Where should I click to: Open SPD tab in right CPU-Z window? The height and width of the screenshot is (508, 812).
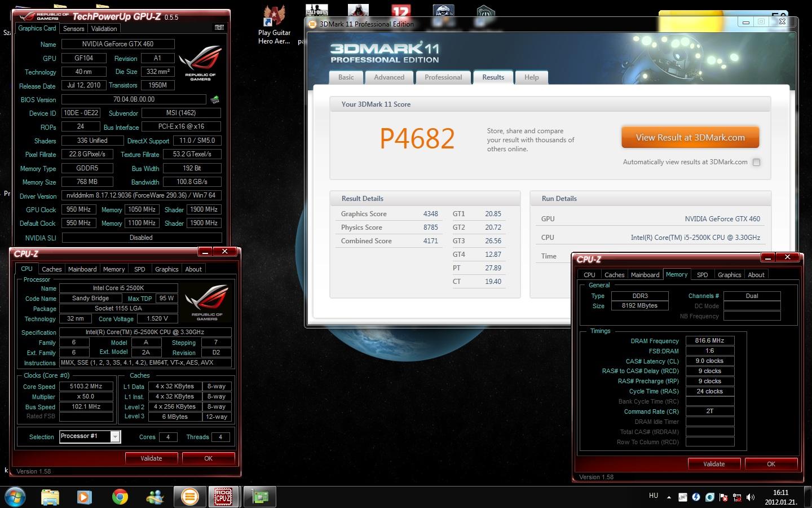coord(702,275)
